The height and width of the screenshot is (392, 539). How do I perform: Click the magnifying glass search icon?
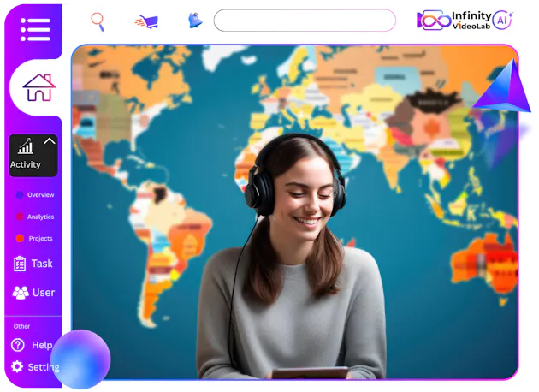tap(98, 21)
